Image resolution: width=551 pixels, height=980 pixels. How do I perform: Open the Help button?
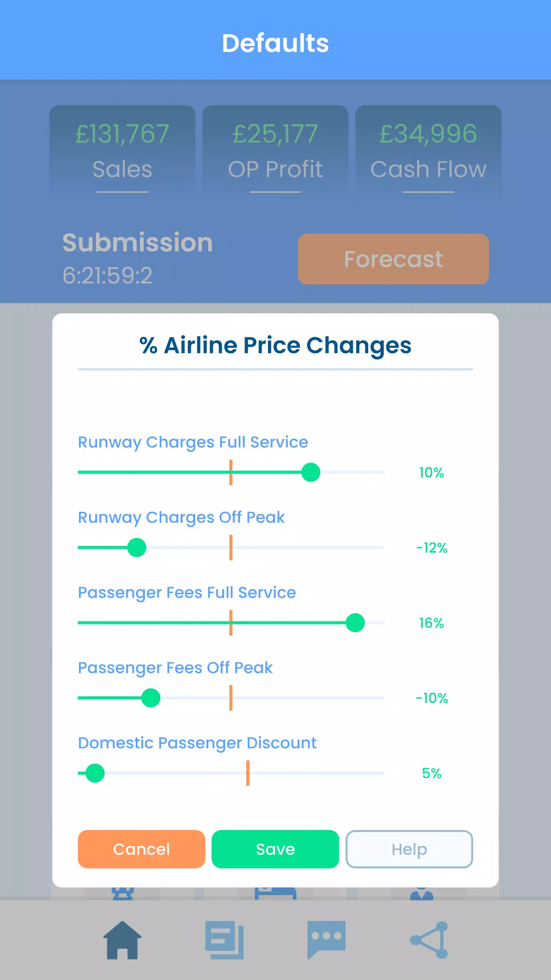pos(409,849)
